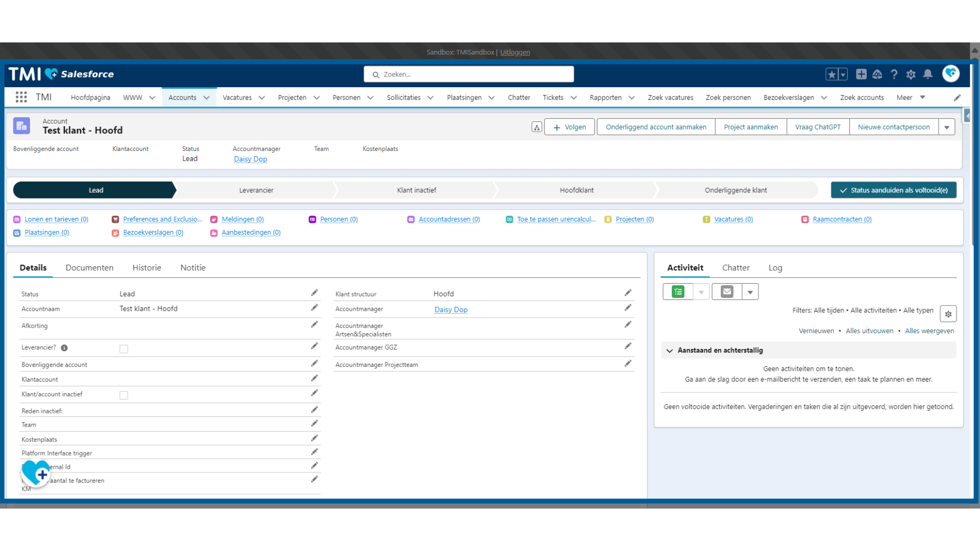The height and width of the screenshot is (551, 980).
Task: Expand the Accounts tab dropdown
Action: (x=206, y=98)
